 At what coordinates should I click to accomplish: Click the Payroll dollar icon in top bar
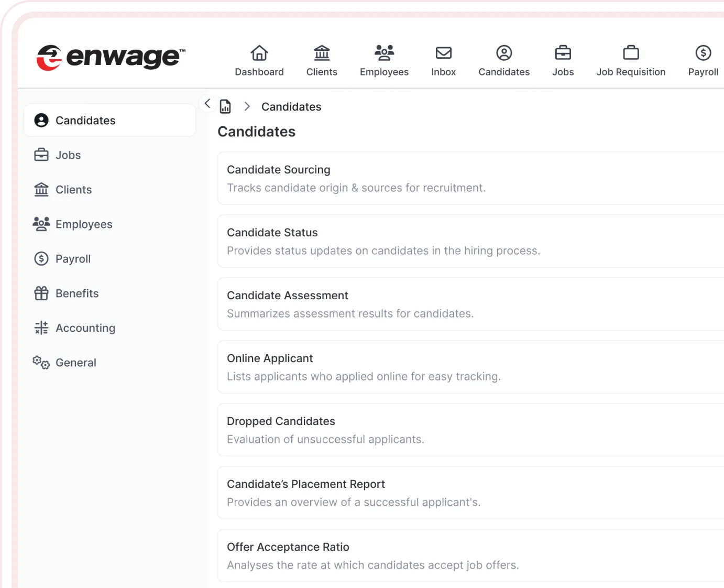703,53
